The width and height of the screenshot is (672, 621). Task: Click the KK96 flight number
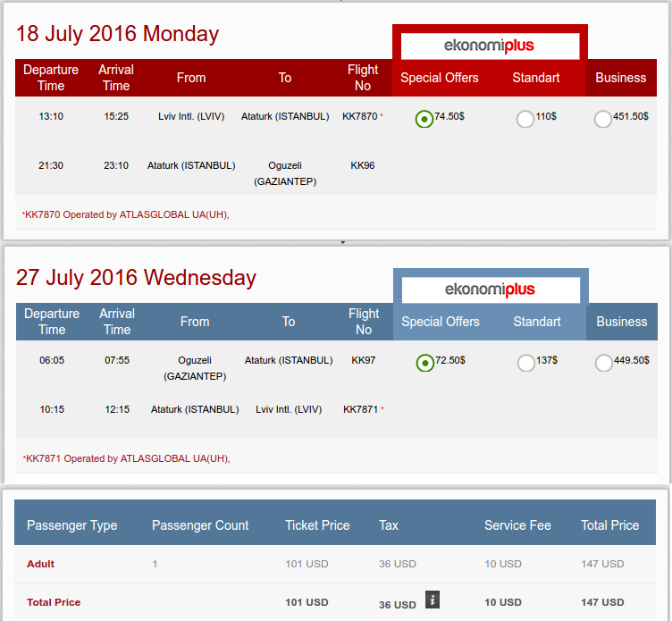pyautogui.click(x=363, y=165)
